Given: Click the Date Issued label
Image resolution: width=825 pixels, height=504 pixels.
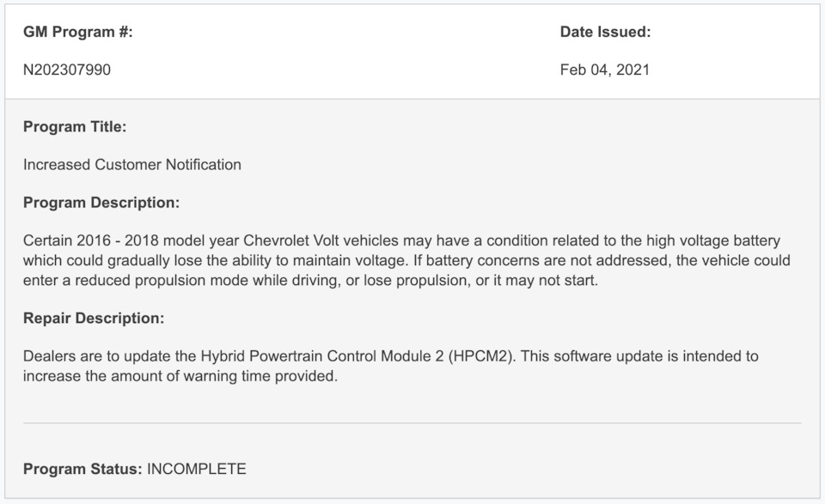Looking at the screenshot, I should (605, 32).
